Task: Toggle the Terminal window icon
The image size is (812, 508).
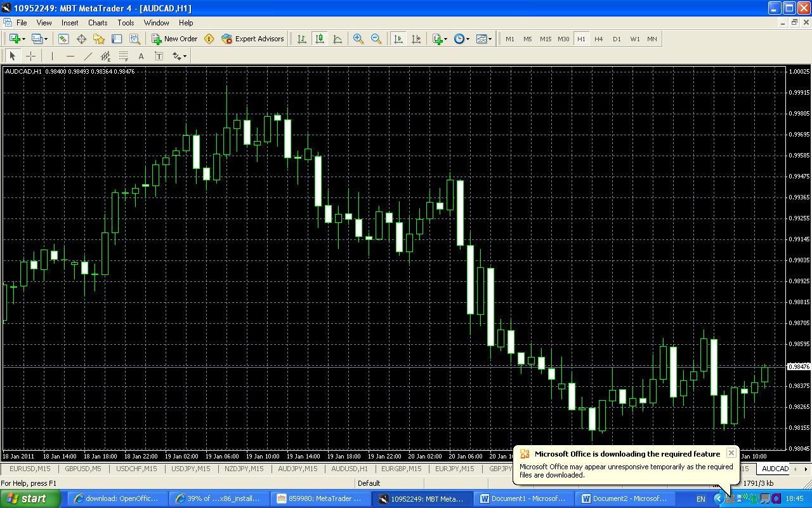Action: pos(117,39)
